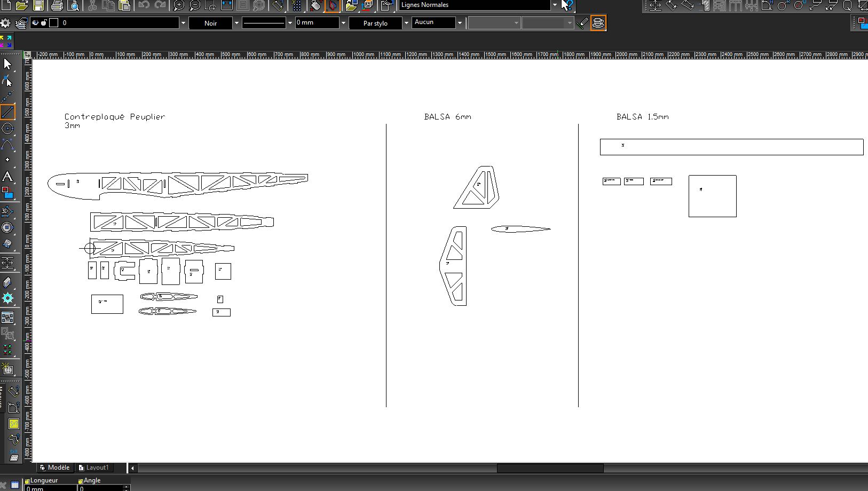
Task: Toggle the Longueur lock checkbox
Action: coord(27,481)
